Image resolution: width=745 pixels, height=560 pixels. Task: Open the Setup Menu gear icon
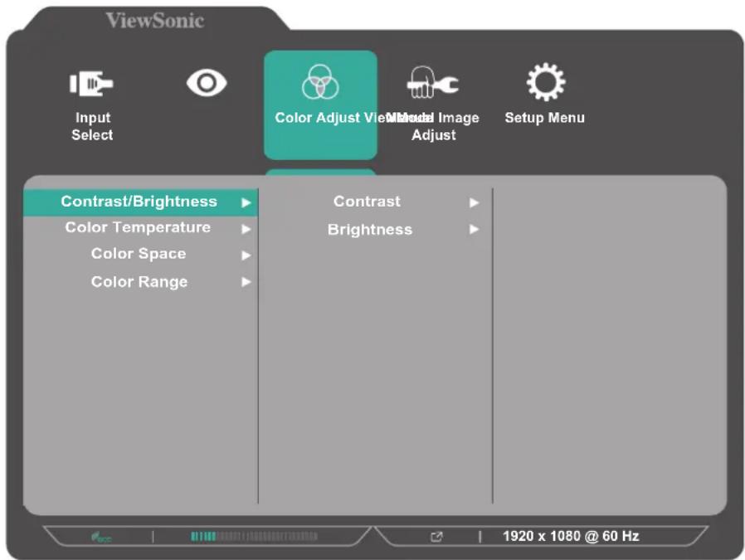coord(545,81)
